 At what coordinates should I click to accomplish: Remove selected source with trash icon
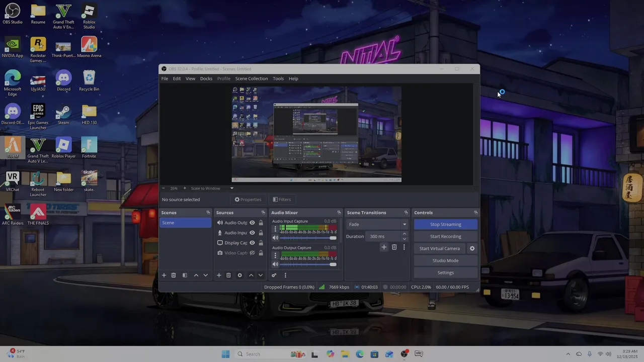coord(228,276)
